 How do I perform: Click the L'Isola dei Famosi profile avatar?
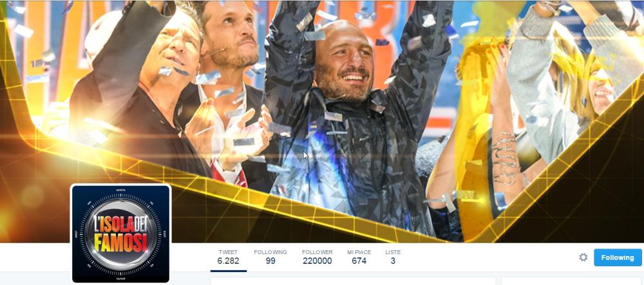pyautogui.click(x=121, y=234)
